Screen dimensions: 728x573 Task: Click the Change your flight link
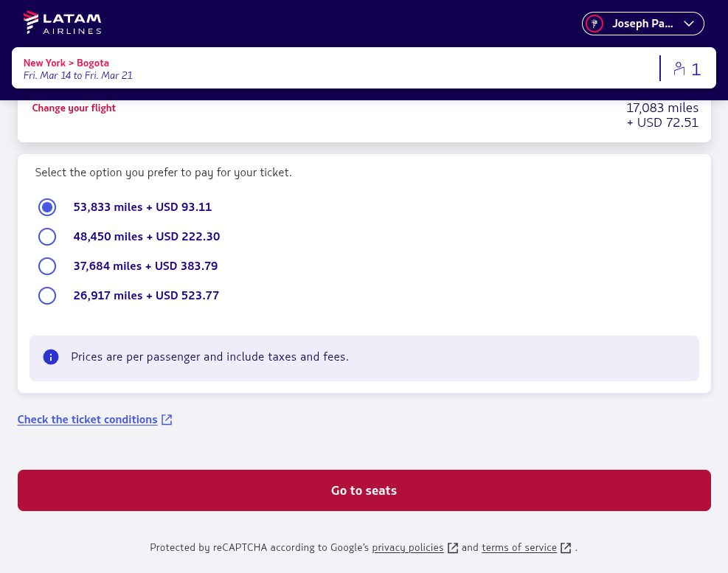(x=74, y=108)
